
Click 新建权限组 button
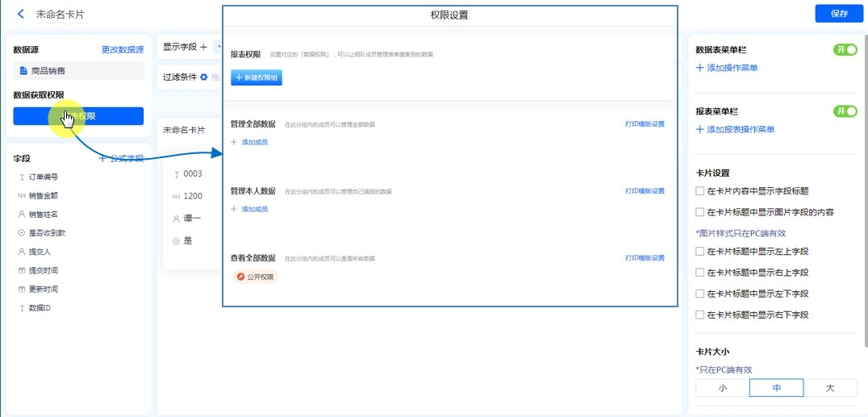[x=257, y=77]
